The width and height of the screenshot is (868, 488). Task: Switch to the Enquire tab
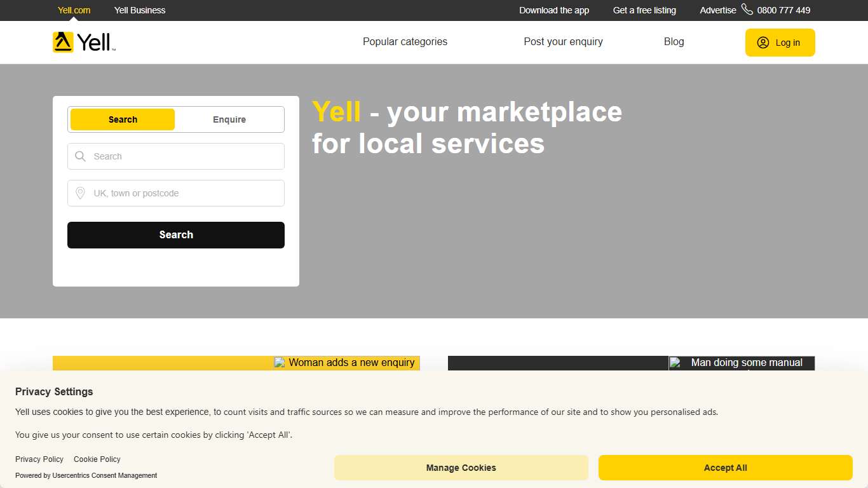pyautogui.click(x=229, y=119)
